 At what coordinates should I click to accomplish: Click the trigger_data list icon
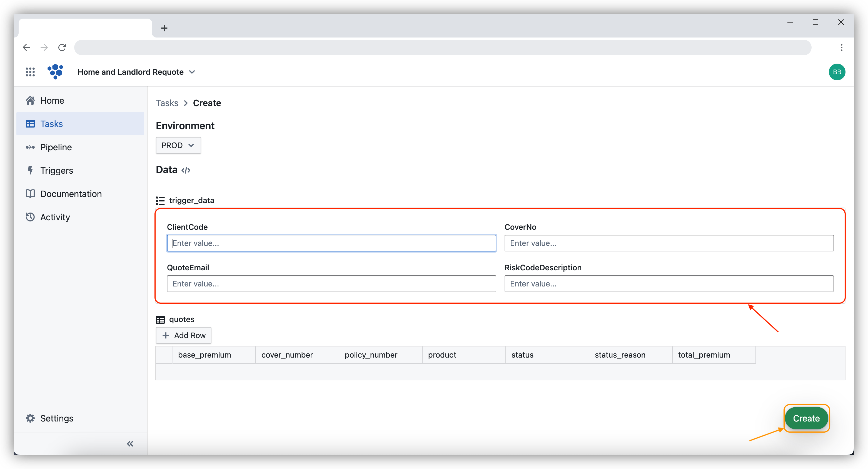[160, 201]
